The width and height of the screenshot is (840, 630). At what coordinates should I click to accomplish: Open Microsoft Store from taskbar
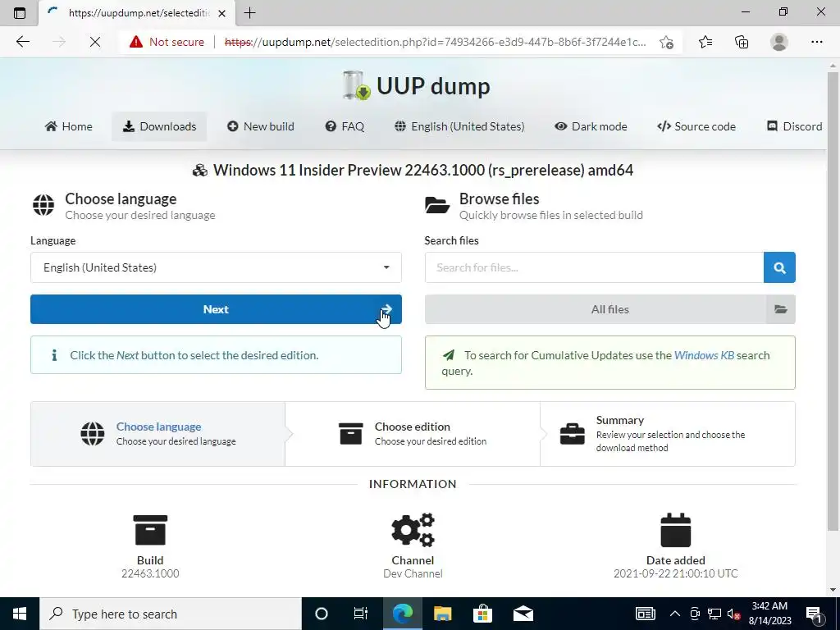pyautogui.click(x=482, y=614)
